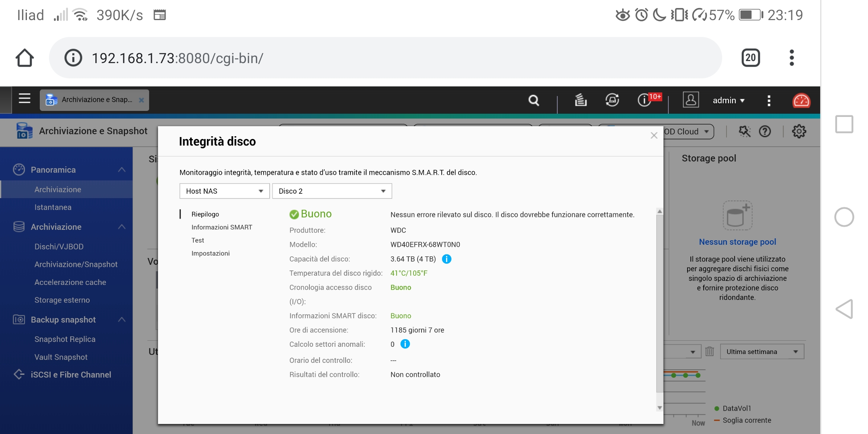868x434 pixels.
Task: Click the Nessun storage pool link
Action: [x=737, y=242]
